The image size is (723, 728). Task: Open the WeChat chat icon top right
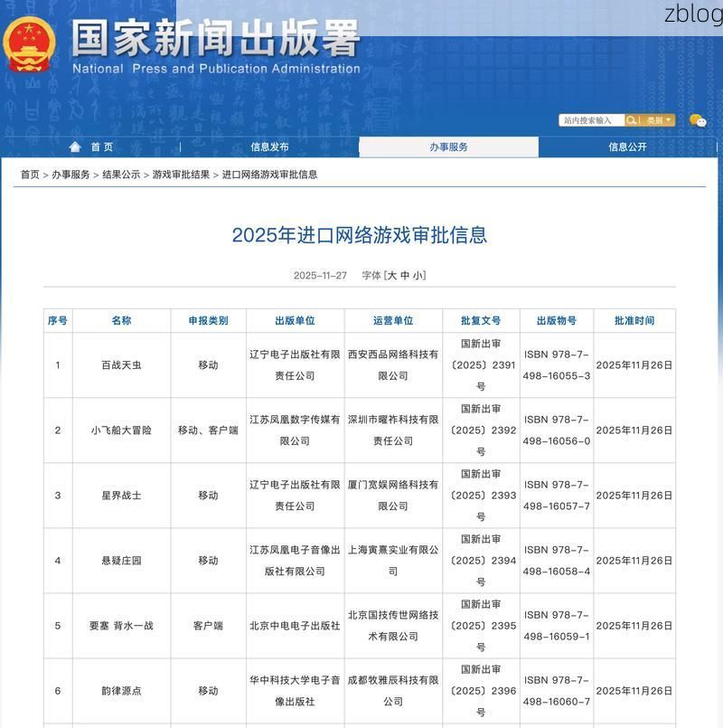point(700,122)
